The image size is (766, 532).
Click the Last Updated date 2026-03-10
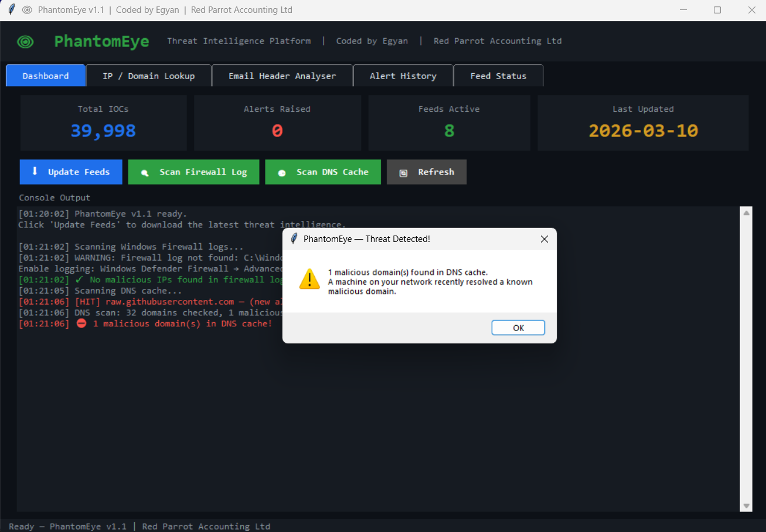[643, 131]
